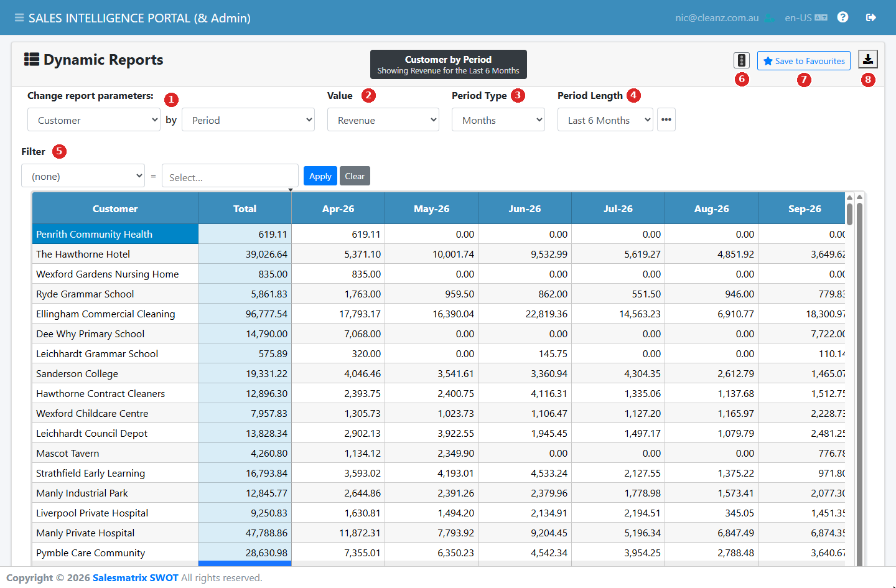Click the Jun-26 column header
The image size is (896, 588).
coord(525,208)
